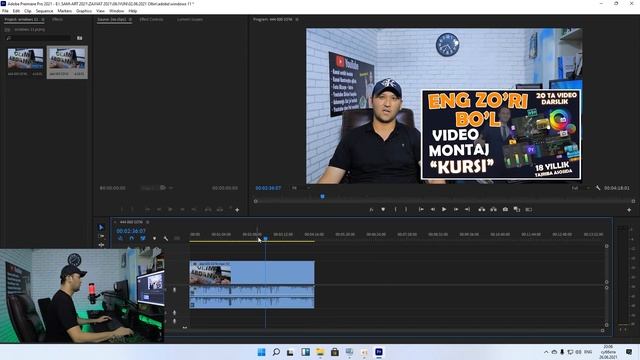The height and width of the screenshot is (360, 640).
Task: Open timeline display settings wrench
Action: pos(166,238)
